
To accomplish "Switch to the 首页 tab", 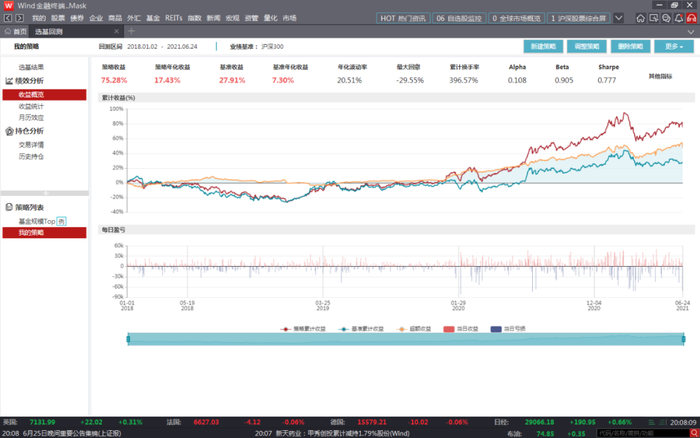I will pyautogui.click(x=17, y=32).
